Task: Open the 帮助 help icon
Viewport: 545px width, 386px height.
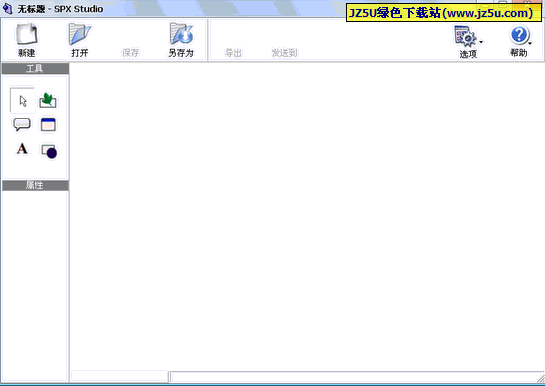Action: 519,35
